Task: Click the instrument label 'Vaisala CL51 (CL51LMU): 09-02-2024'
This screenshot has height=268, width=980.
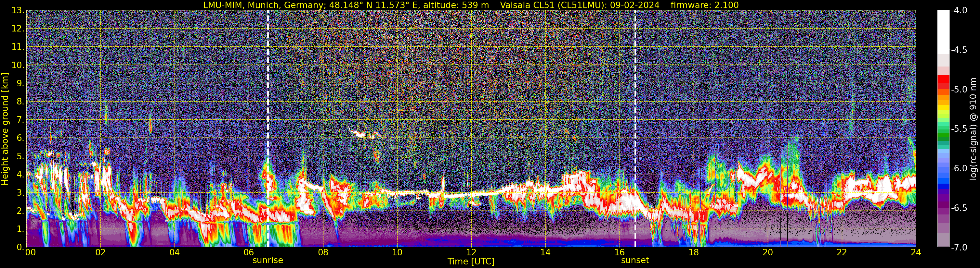Action: (580, 5)
